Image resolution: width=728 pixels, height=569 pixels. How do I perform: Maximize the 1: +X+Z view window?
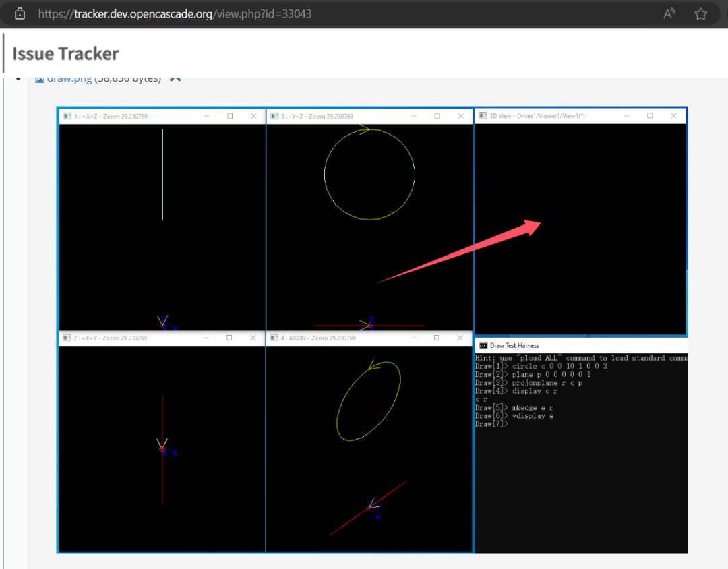pos(230,116)
